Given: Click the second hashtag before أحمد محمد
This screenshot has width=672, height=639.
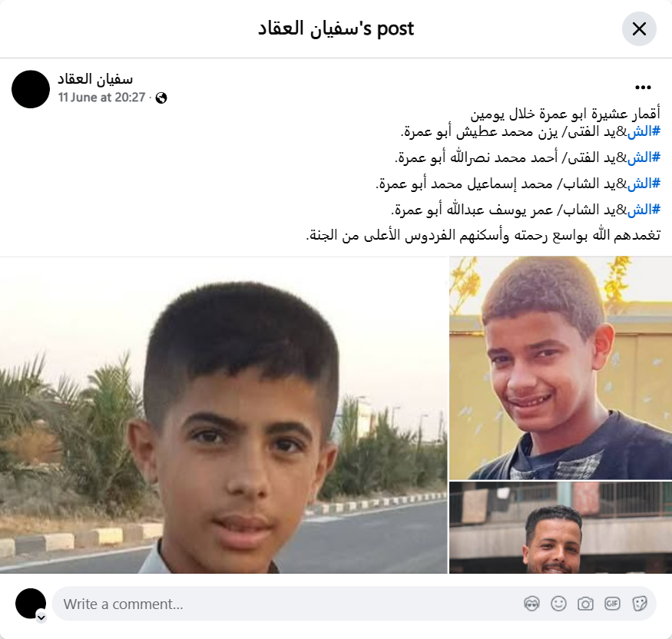Looking at the screenshot, I should tap(644, 157).
